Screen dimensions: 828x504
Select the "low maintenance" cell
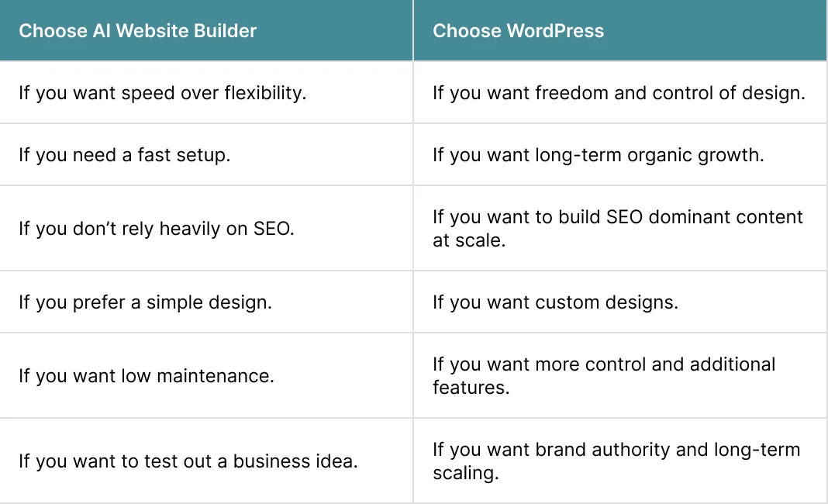147,376
